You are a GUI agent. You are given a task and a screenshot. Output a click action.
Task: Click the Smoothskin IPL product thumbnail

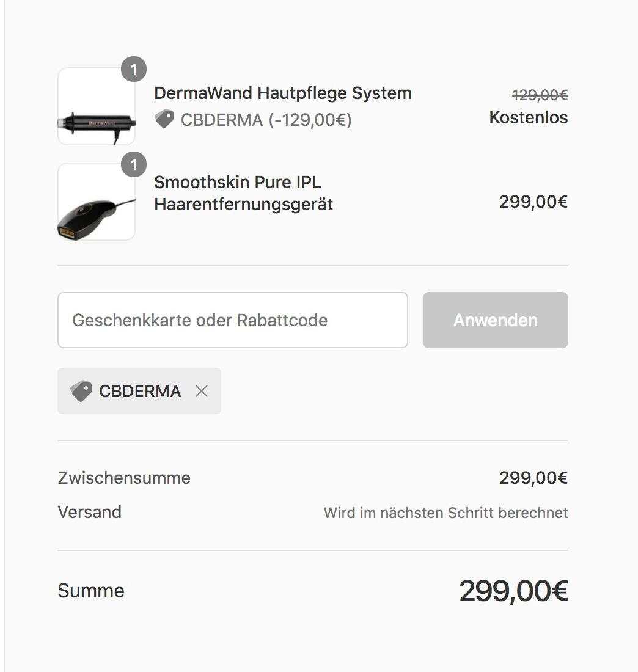tap(97, 202)
